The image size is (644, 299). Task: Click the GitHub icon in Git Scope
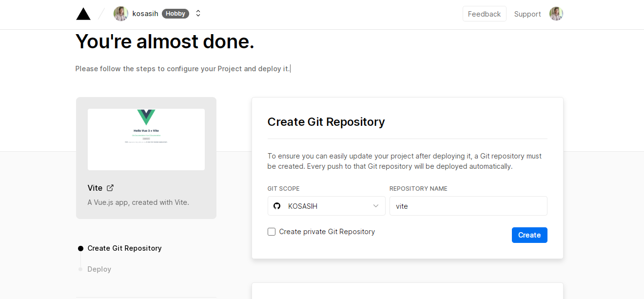click(x=277, y=206)
